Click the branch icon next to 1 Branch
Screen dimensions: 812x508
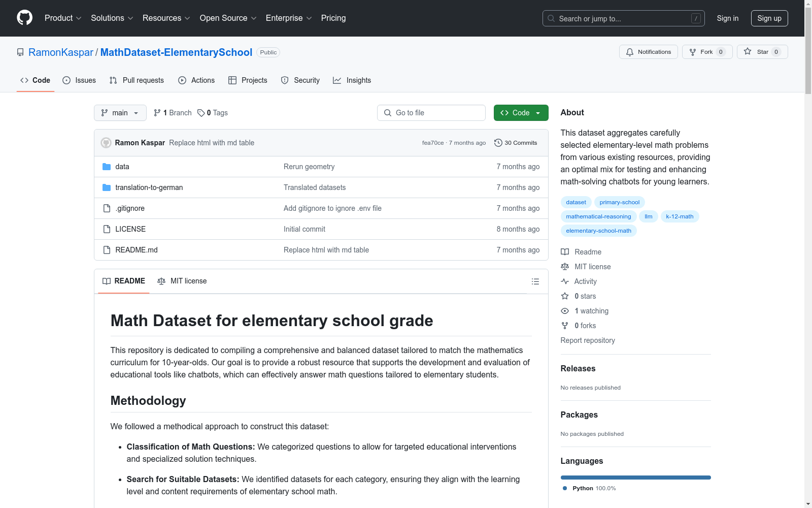tap(157, 113)
